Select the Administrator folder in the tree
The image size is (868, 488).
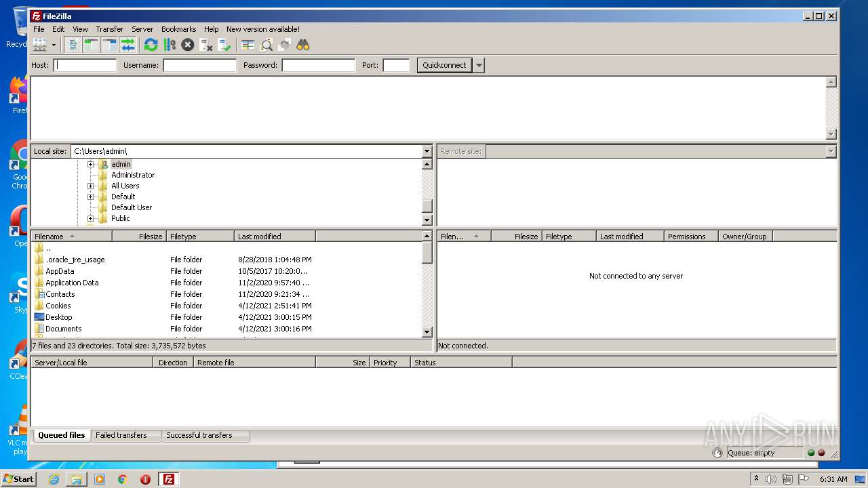pyautogui.click(x=133, y=175)
